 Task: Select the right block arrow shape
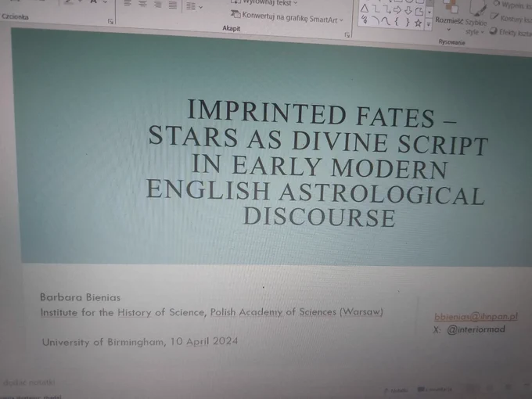397,10
